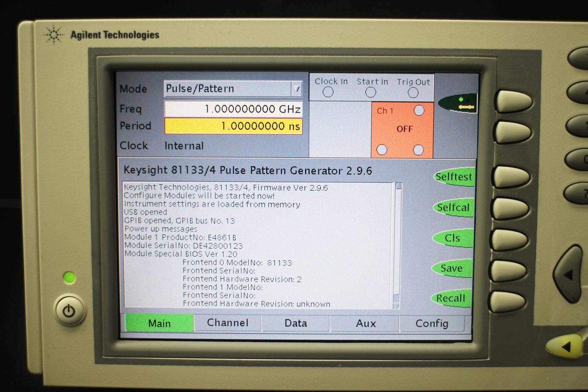Image resolution: width=588 pixels, height=392 pixels.
Task: Click the green Recall button
Action: (451, 299)
